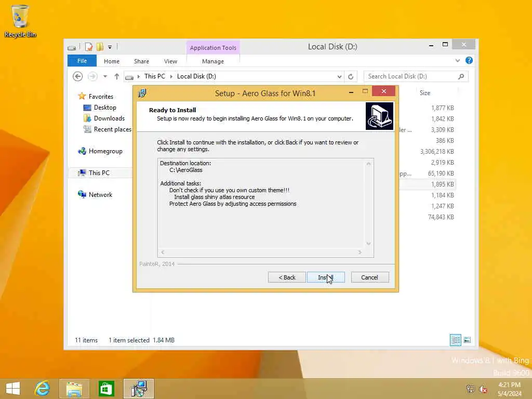Screen dimensions: 532x399
Task: Open the Home ribbon tab
Action: [x=112, y=61]
